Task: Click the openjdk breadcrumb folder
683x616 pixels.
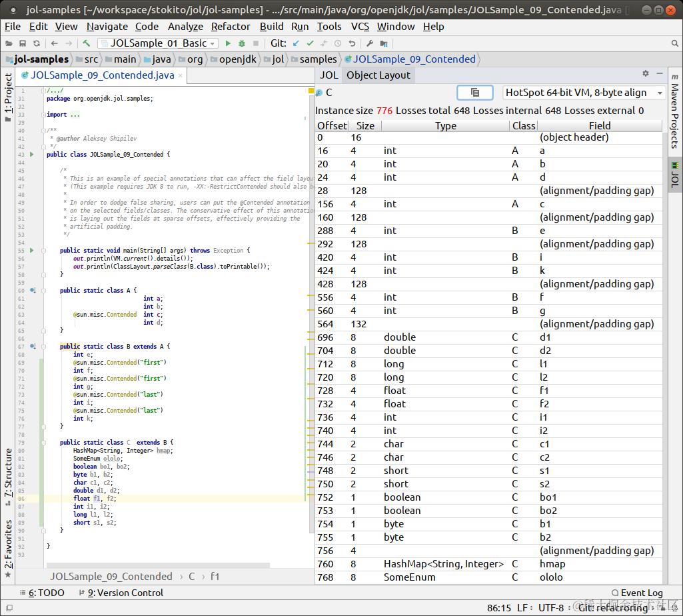Action: [233, 59]
